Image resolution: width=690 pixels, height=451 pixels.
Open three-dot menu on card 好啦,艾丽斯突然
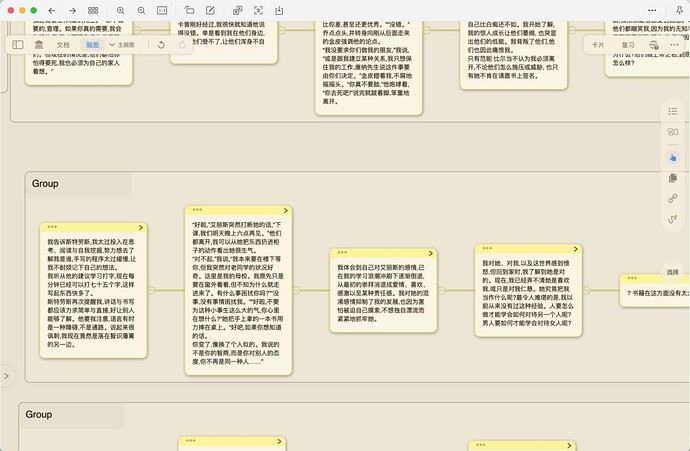197,210
